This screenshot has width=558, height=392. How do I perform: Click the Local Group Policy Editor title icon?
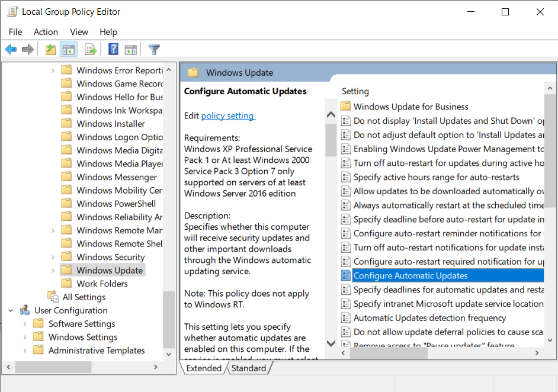point(12,11)
